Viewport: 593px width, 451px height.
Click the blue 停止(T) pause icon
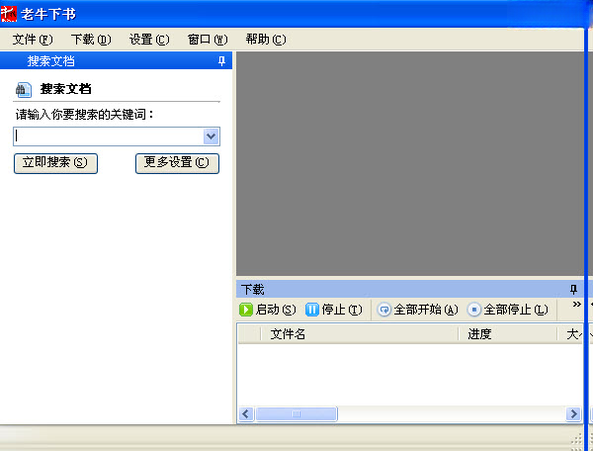pos(312,310)
